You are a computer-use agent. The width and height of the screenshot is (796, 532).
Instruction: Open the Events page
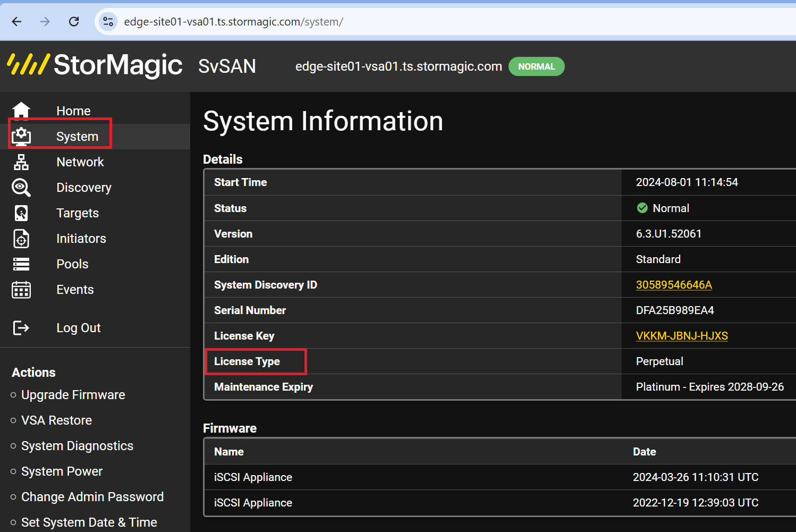click(75, 290)
